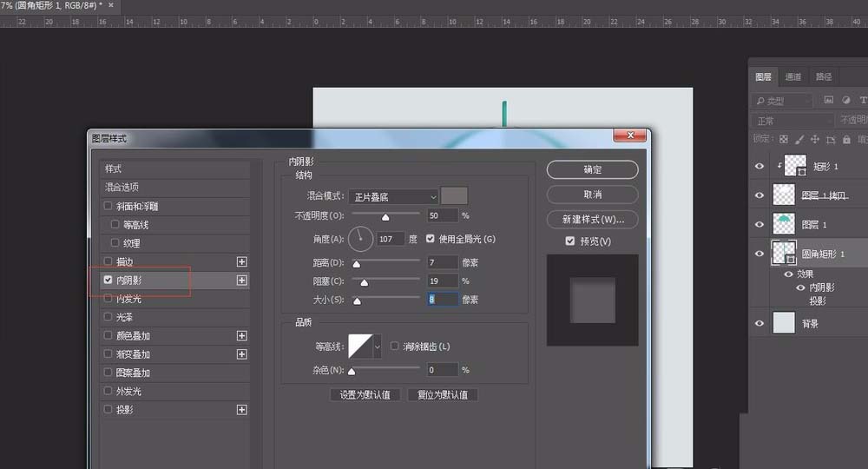Click the inner shadow color swatch
Viewport: 868px width, 469px height.
[454, 196]
